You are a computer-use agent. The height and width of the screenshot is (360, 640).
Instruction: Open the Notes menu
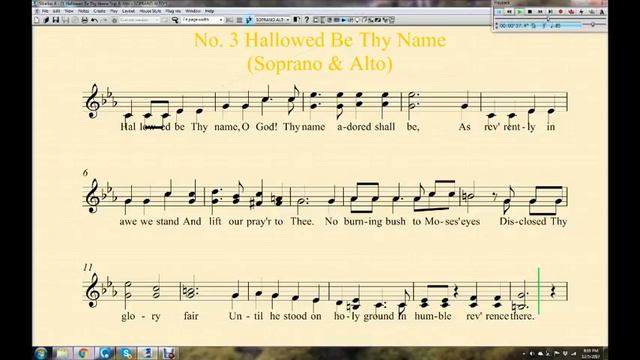coord(83,11)
